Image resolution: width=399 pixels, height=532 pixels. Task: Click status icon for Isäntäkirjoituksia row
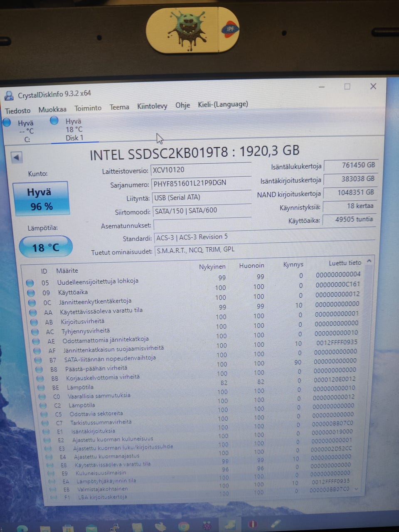coord(47,431)
